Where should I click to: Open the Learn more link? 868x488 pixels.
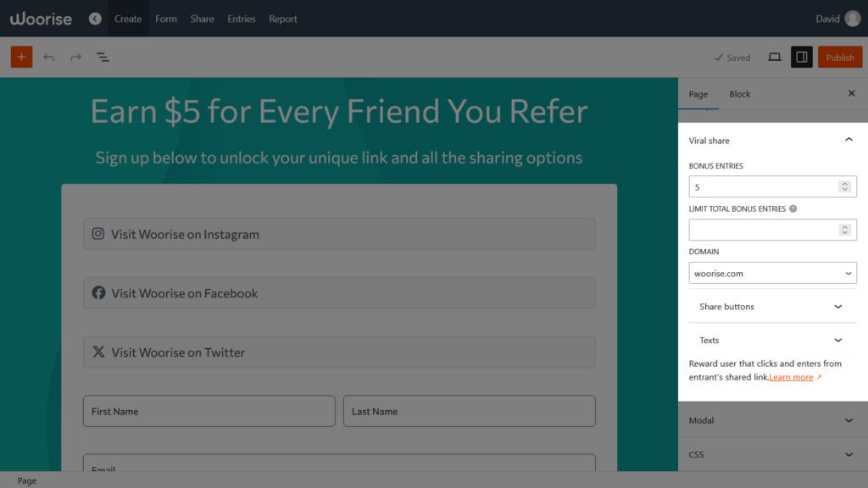coord(792,377)
